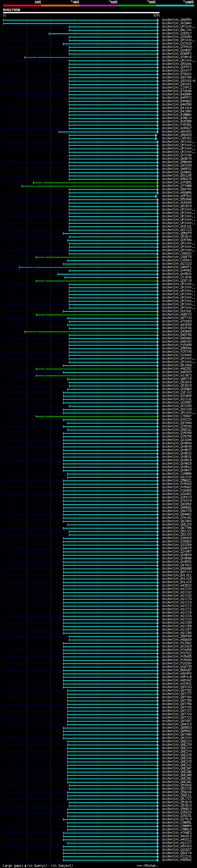Screen dimensions: 197x868
Task: Open UniRef100_Q35059 entry
Action: pos(177,433)
